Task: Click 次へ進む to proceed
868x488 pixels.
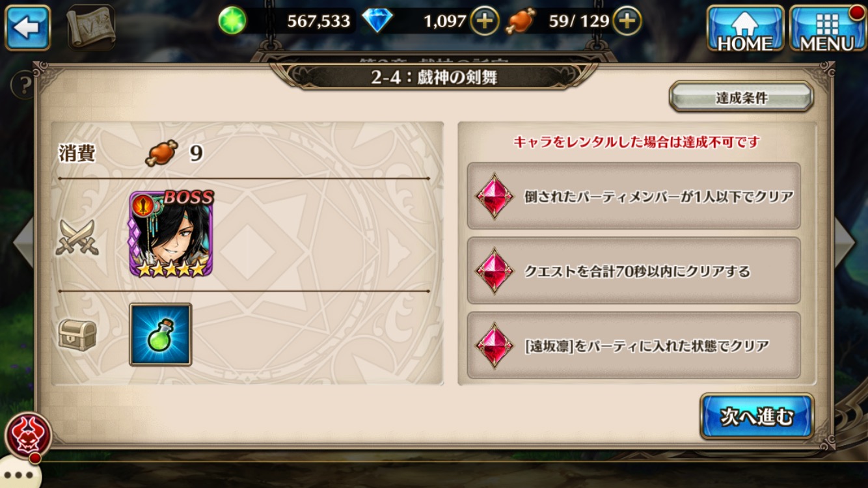Action: (x=757, y=416)
